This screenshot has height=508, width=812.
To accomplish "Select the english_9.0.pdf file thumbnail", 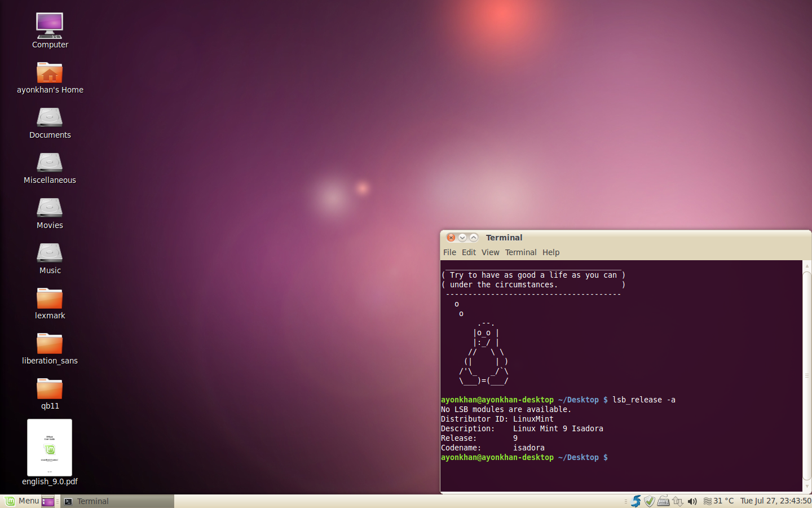I will pos(50,448).
